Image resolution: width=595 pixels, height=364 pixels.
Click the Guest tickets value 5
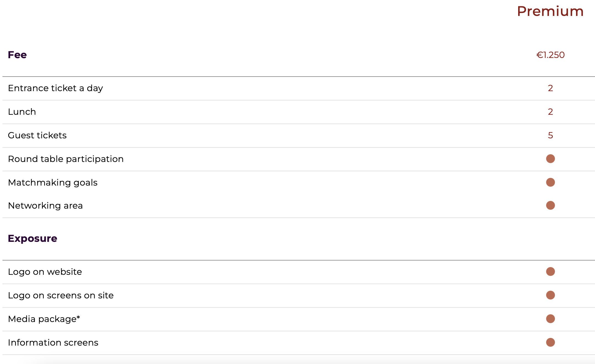(550, 135)
